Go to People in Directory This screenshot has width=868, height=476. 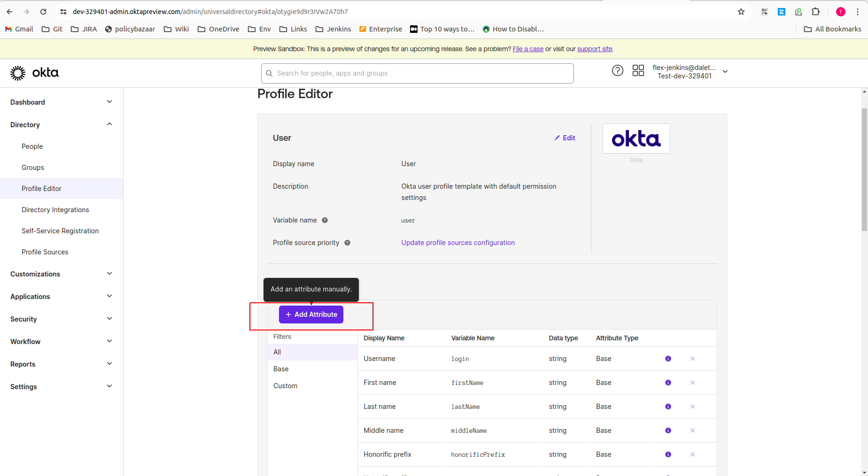pos(32,146)
